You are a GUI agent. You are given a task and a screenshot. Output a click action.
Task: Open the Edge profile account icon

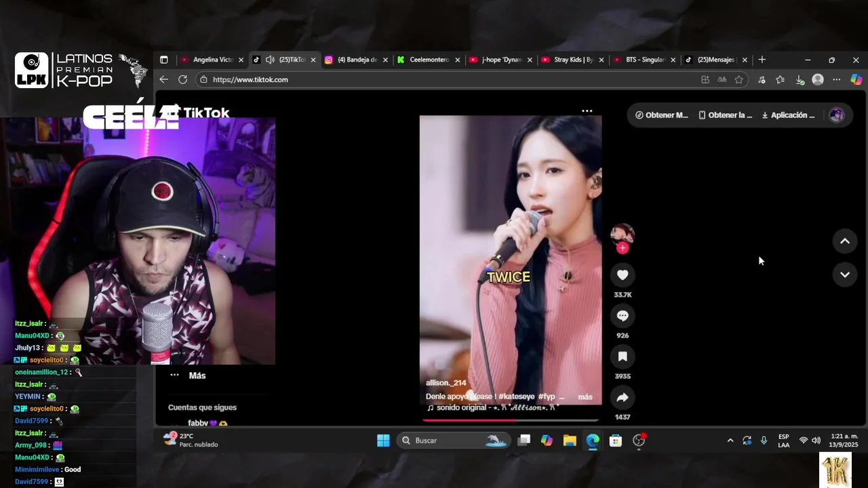pyautogui.click(x=818, y=79)
